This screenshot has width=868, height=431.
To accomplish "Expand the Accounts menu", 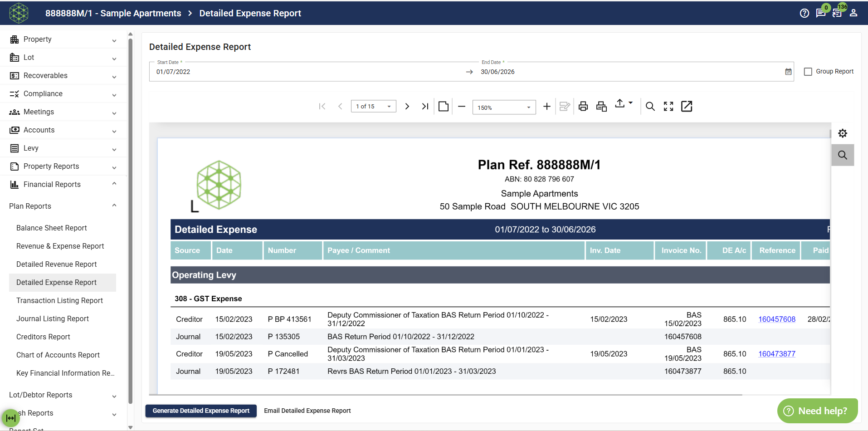I will point(63,130).
